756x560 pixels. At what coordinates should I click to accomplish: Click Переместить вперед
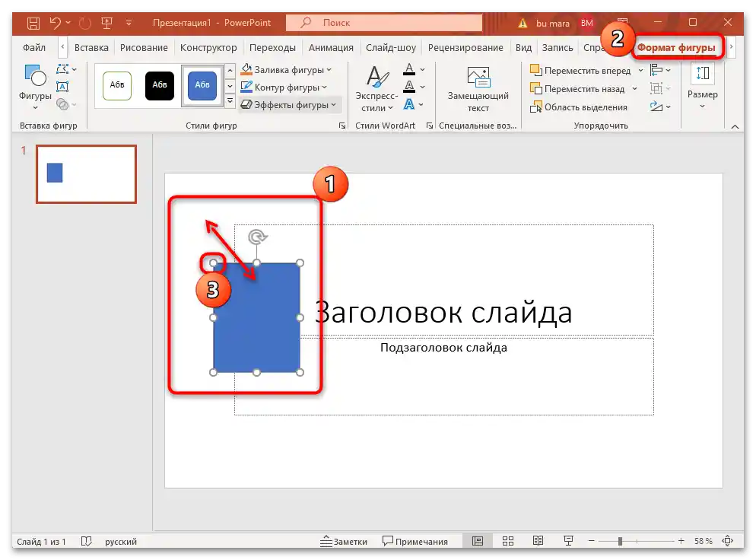click(580, 71)
